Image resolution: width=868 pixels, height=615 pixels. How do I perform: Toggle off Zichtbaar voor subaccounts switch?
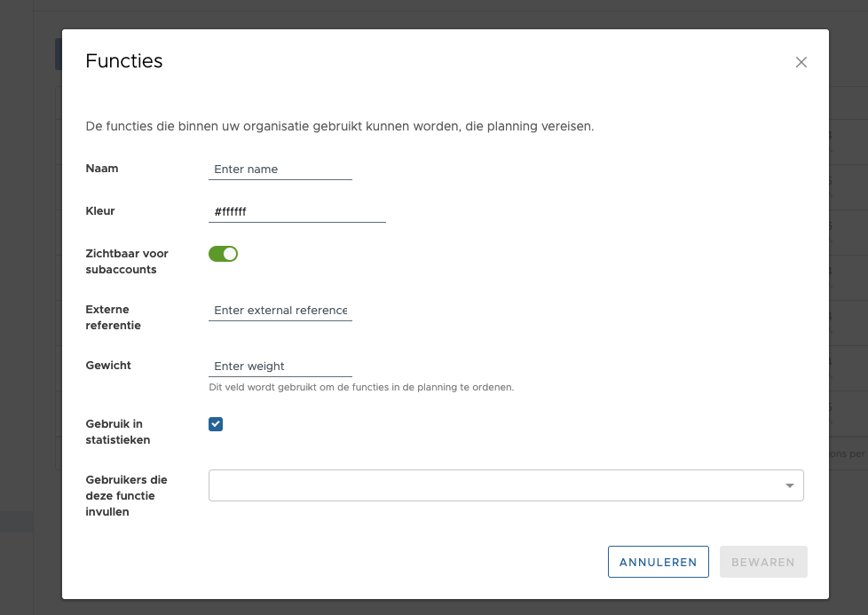click(x=224, y=254)
